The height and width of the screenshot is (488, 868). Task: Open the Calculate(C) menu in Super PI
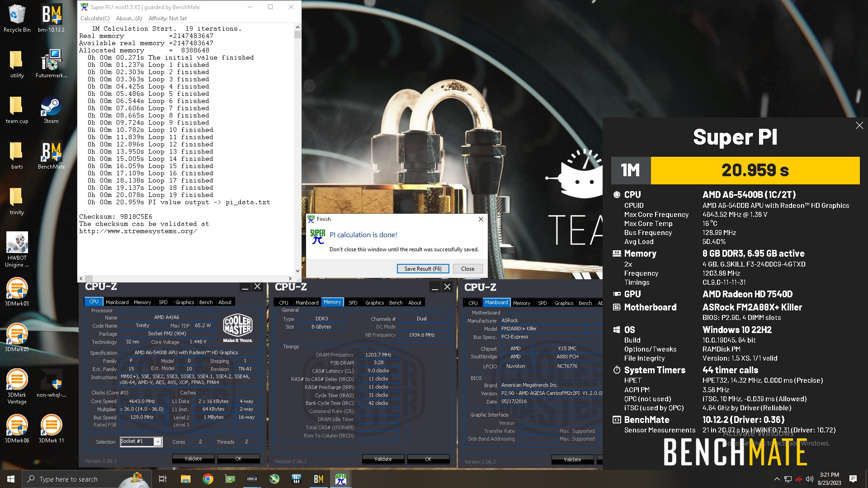[x=95, y=19]
